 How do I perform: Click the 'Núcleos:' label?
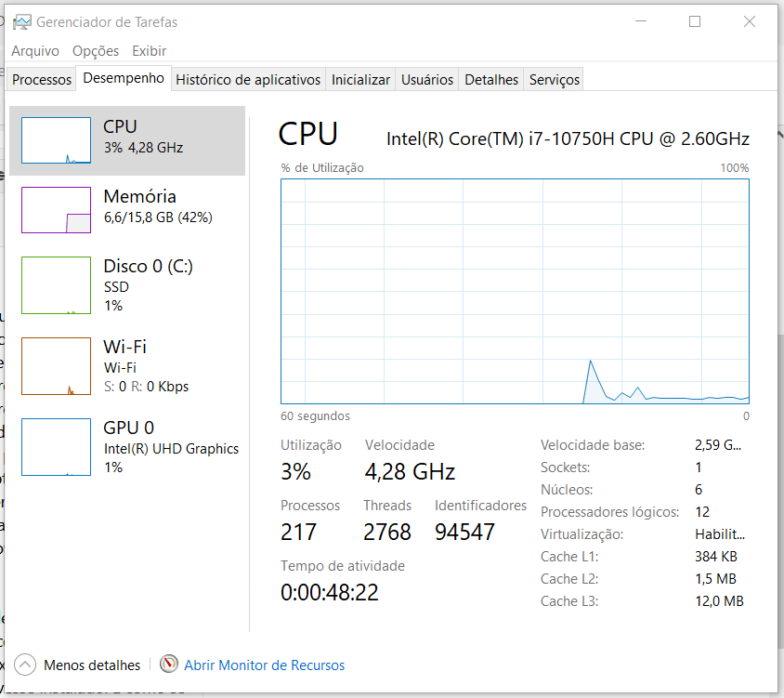(567, 490)
